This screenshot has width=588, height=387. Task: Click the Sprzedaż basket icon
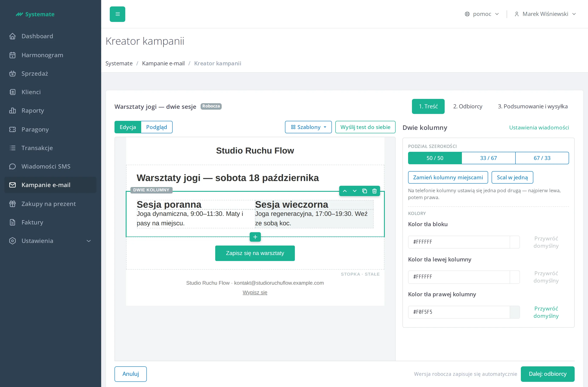tap(12, 74)
